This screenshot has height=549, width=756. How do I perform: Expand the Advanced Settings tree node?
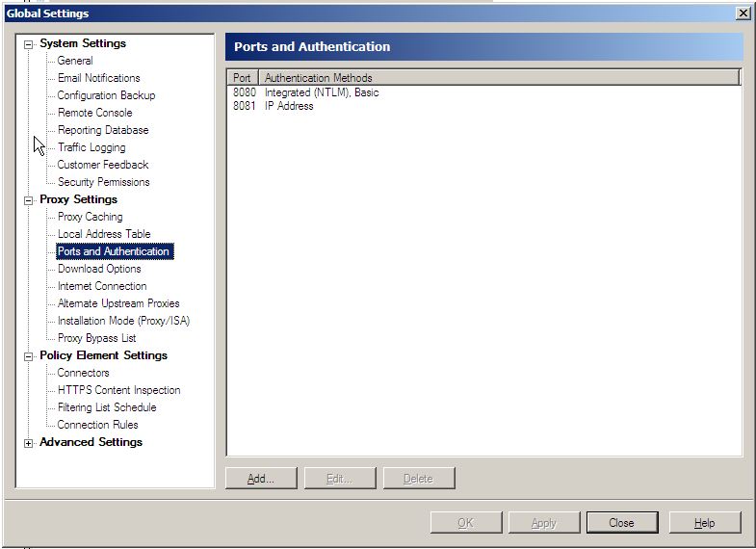29,443
